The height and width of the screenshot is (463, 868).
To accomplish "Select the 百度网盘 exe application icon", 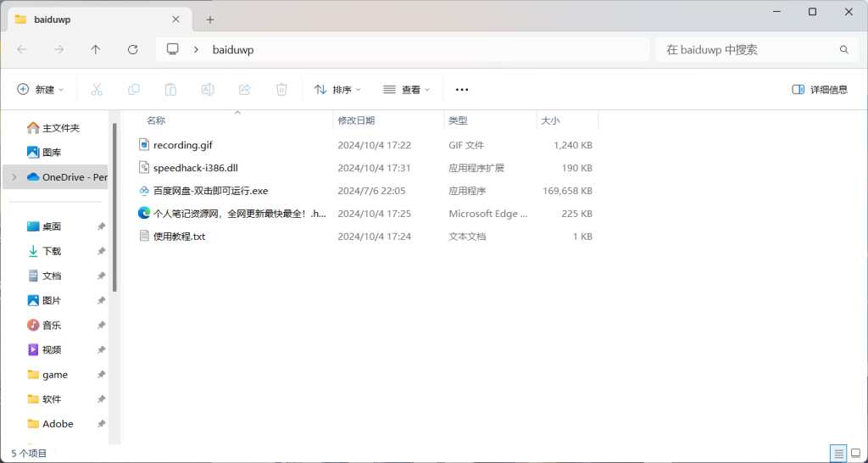I will [x=144, y=191].
